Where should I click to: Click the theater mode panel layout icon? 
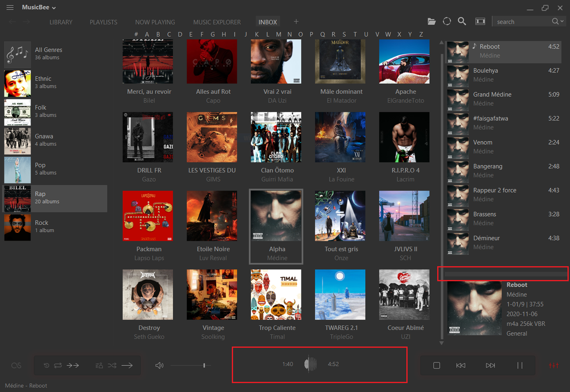click(480, 22)
